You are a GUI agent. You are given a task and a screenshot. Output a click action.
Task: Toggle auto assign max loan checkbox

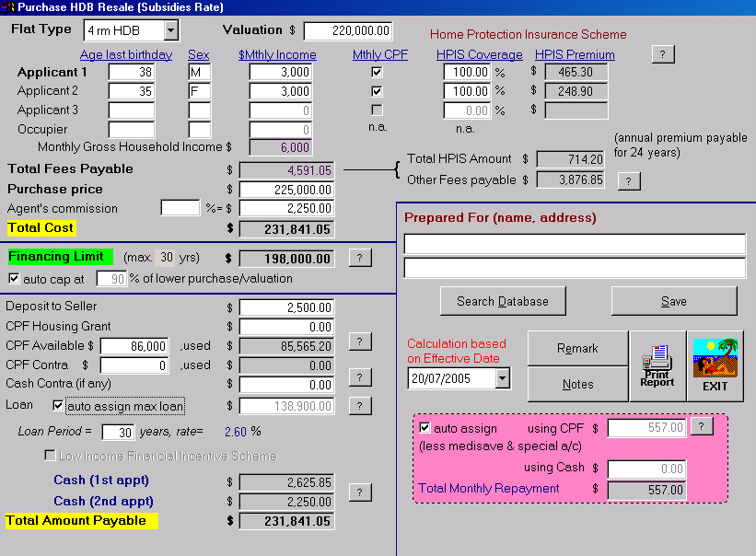[58, 406]
